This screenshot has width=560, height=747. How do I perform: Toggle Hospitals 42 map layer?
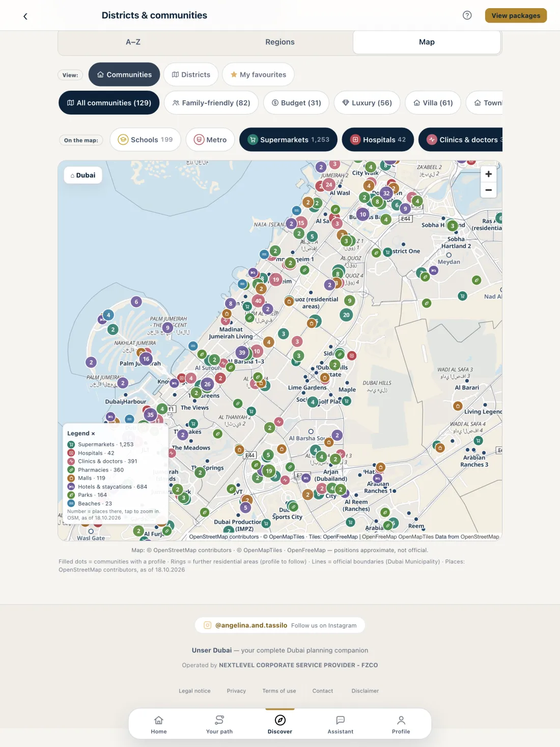(x=378, y=140)
